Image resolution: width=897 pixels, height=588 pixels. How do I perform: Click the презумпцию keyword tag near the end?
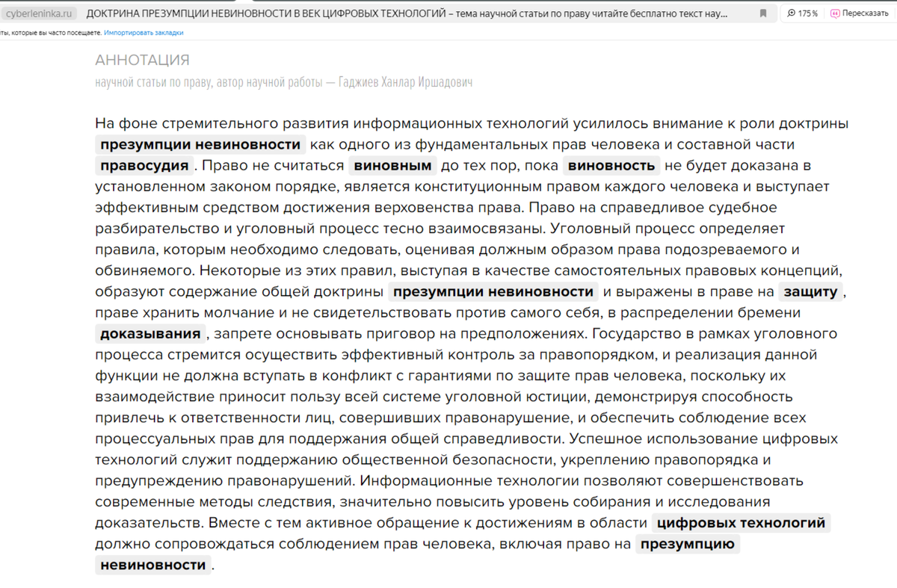[688, 544]
